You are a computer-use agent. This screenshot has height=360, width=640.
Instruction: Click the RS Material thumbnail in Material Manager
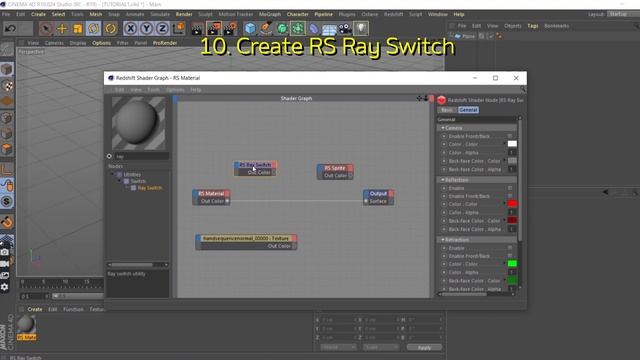pos(26,325)
